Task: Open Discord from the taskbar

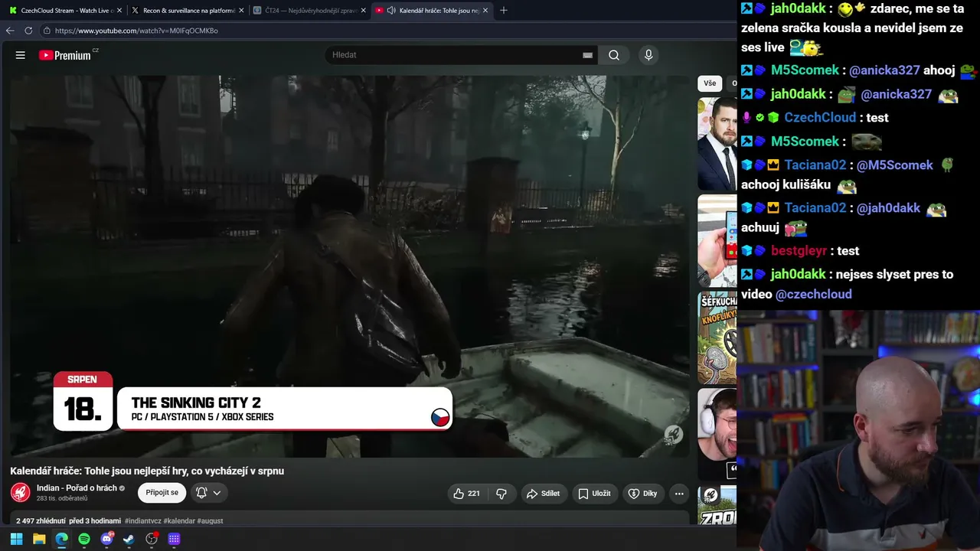Action: (x=106, y=539)
